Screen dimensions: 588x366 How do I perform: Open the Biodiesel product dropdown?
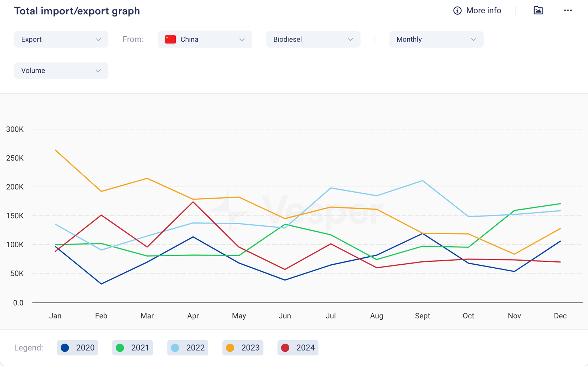tap(313, 40)
